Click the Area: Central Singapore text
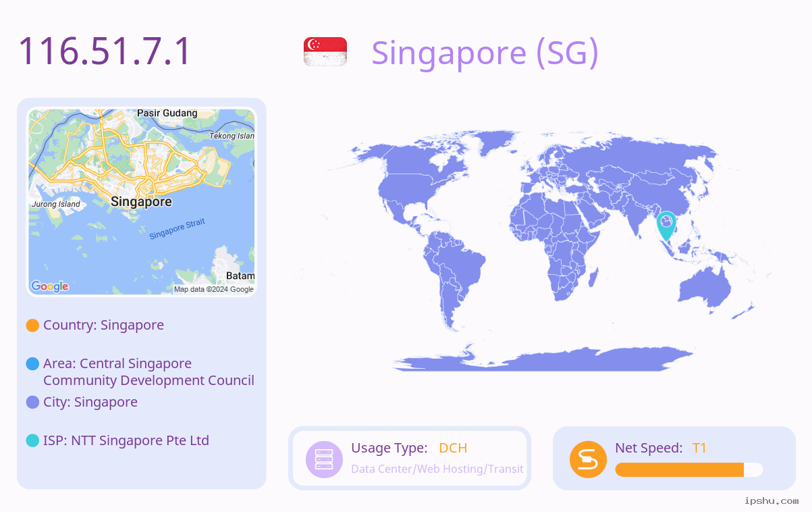Screen dimensions: 812x512 (148, 372)
